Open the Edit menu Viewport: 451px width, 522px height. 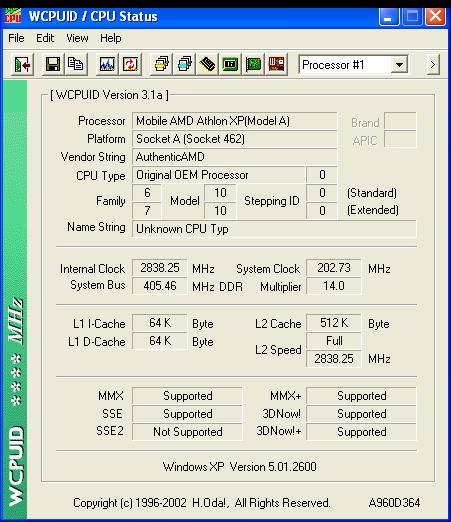[45, 38]
